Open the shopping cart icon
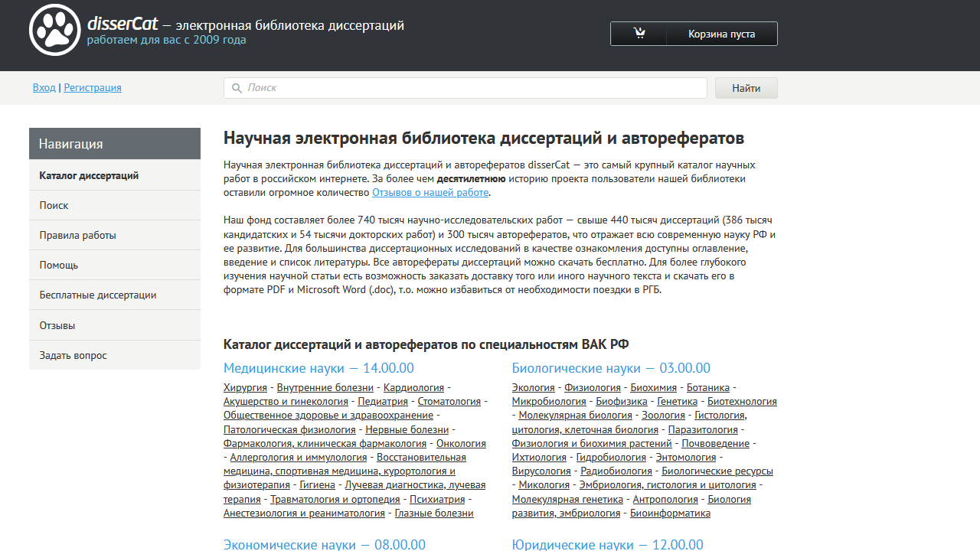The width and height of the screenshot is (980, 551). pos(639,33)
